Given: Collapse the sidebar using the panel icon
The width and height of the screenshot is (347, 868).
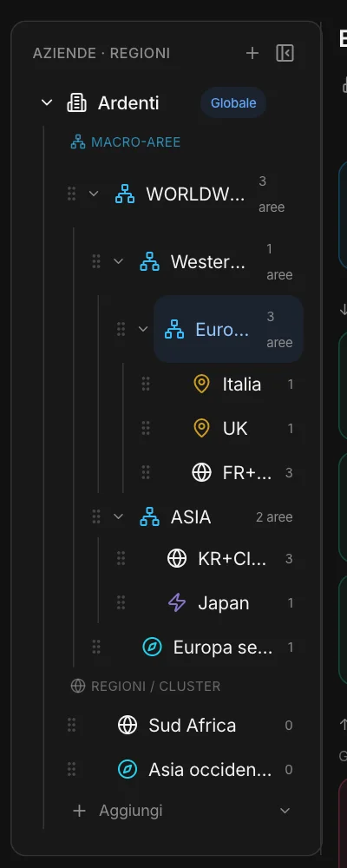Looking at the screenshot, I should tap(285, 53).
